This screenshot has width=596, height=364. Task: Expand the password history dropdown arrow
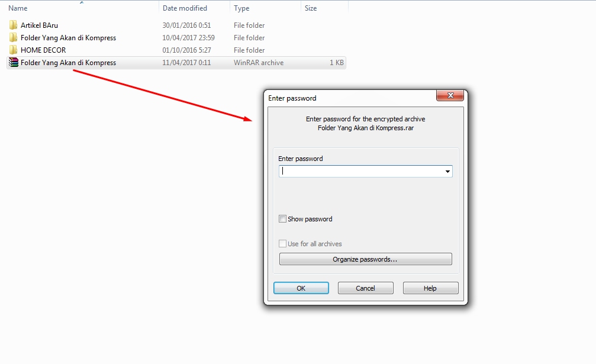point(447,172)
